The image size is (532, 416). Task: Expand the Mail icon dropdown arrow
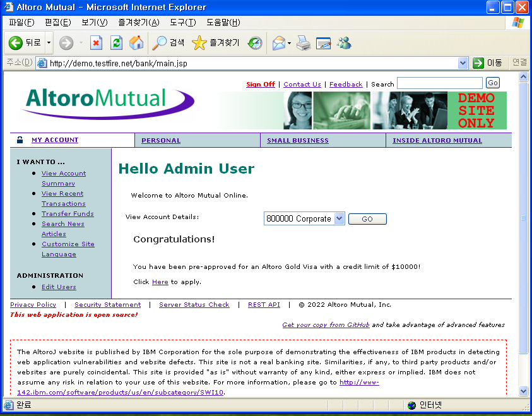(289, 43)
